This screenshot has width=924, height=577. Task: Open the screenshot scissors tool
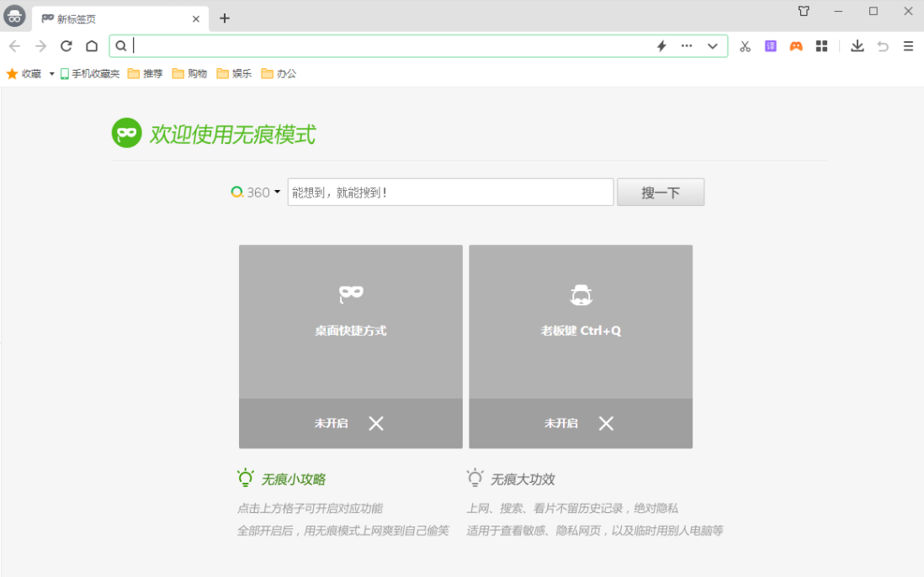tap(745, 46)
